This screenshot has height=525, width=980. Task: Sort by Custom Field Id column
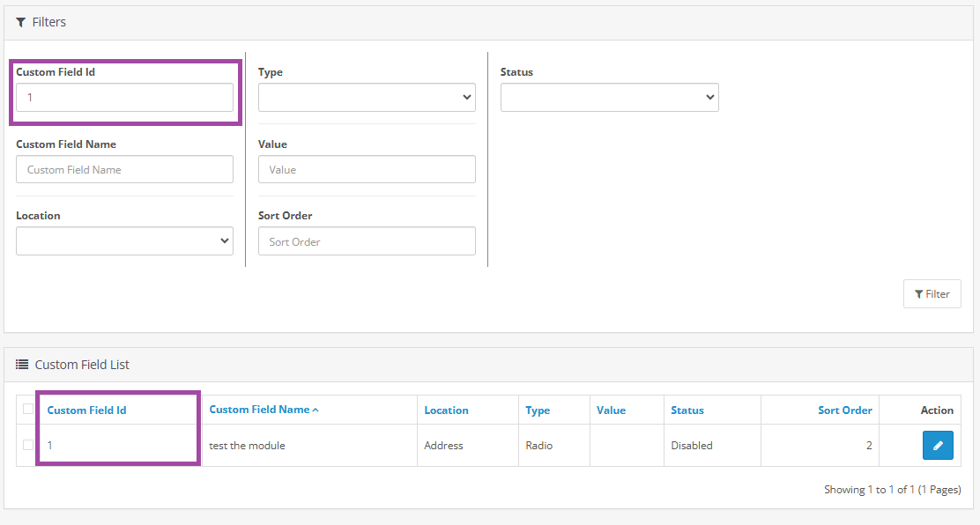(86, 410)
